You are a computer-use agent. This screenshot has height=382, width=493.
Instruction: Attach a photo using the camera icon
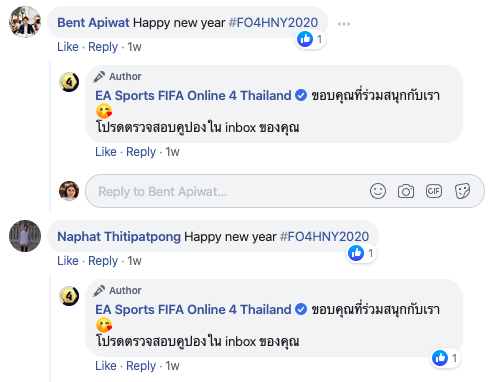point(406,191)
